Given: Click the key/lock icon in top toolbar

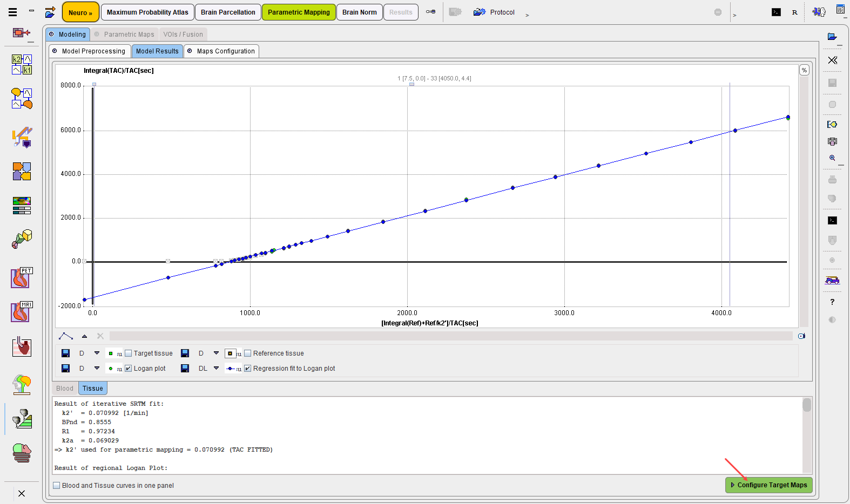Looking at the screenshot, I should [430, 12].
